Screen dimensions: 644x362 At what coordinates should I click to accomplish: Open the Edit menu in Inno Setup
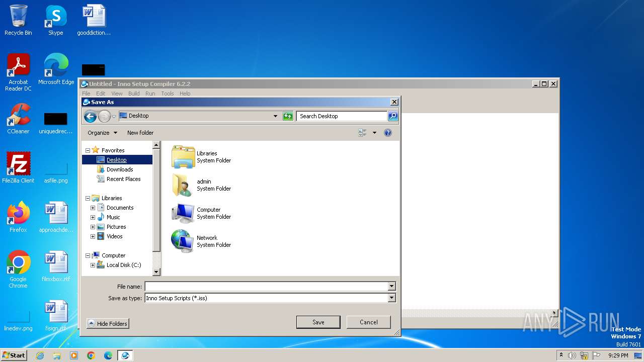click(x=101, y=94)
